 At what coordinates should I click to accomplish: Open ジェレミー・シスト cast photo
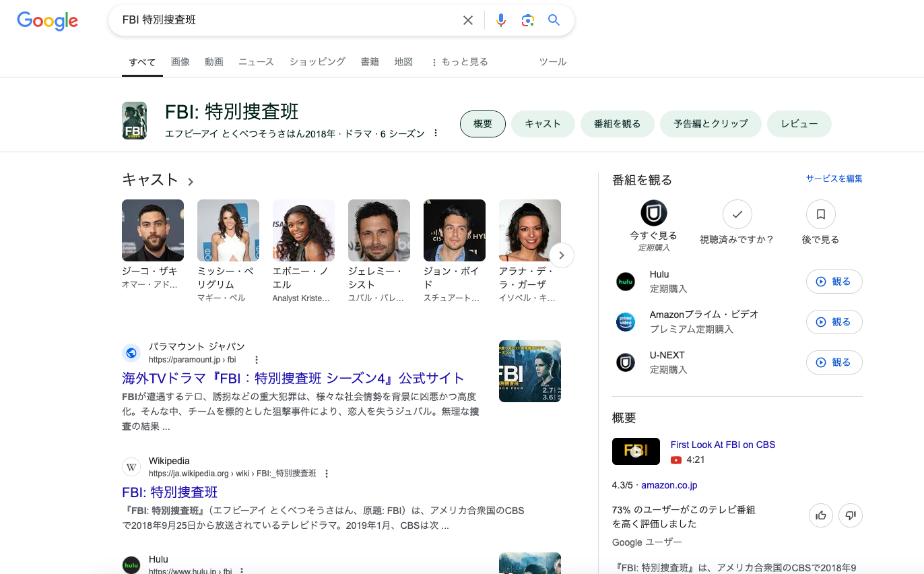coord(379,230)
